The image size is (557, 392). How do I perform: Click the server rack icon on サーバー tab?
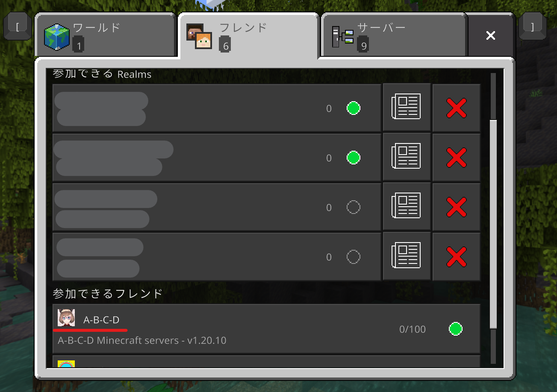tap(343, 37)
